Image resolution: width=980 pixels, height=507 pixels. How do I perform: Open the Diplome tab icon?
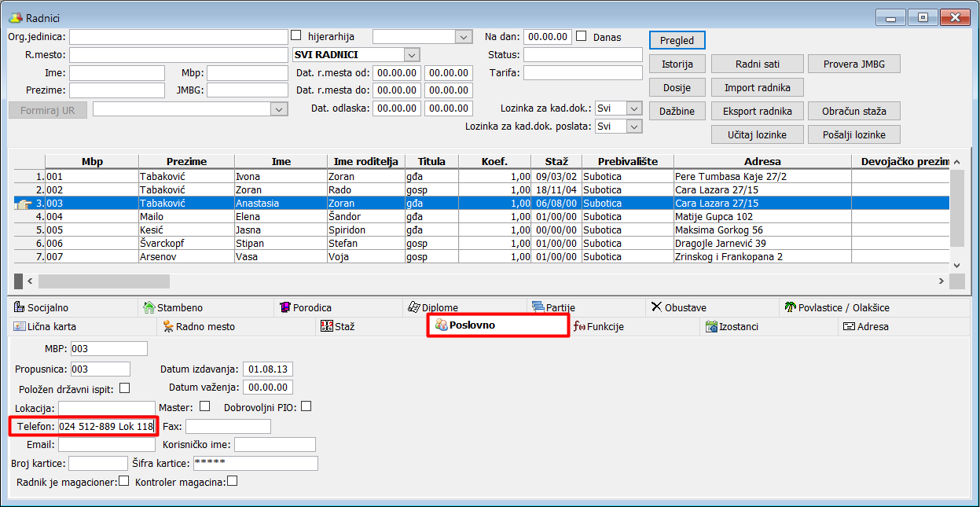tap(414, 307)
